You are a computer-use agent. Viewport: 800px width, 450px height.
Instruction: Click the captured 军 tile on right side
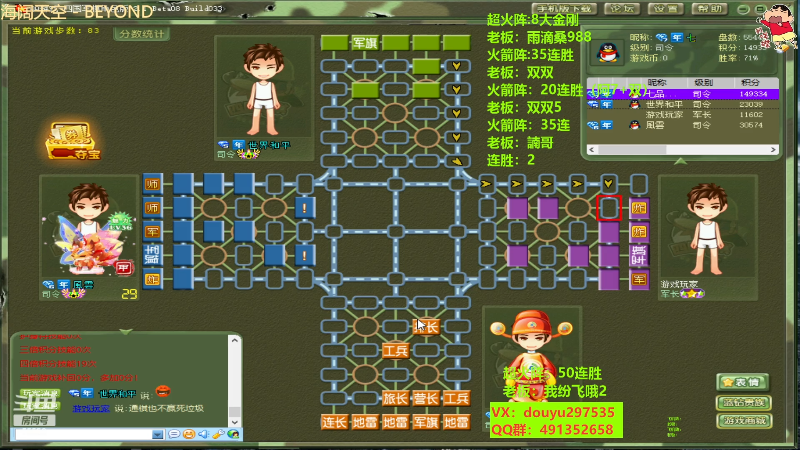coord(639,279)
